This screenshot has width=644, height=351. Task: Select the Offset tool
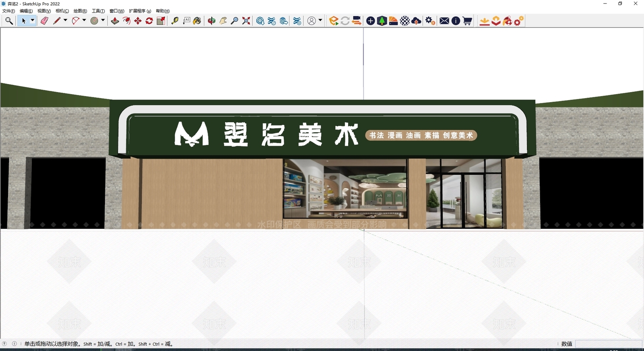(126, 21)
